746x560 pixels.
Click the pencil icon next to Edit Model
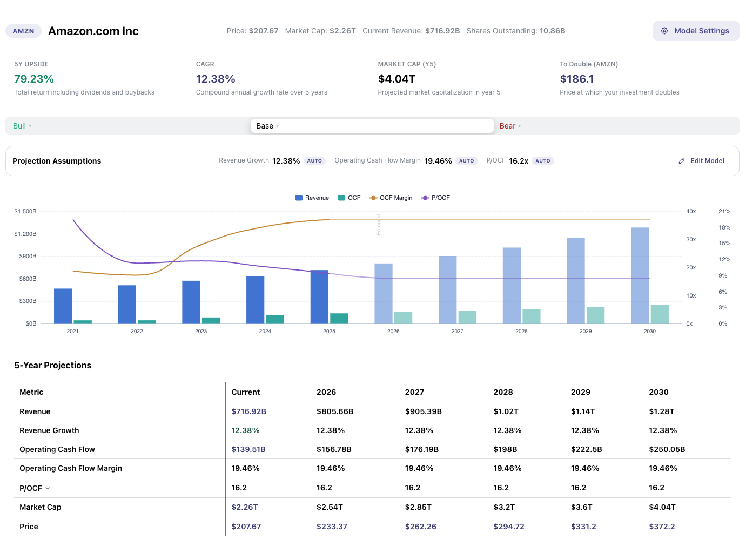coord(681,160)
